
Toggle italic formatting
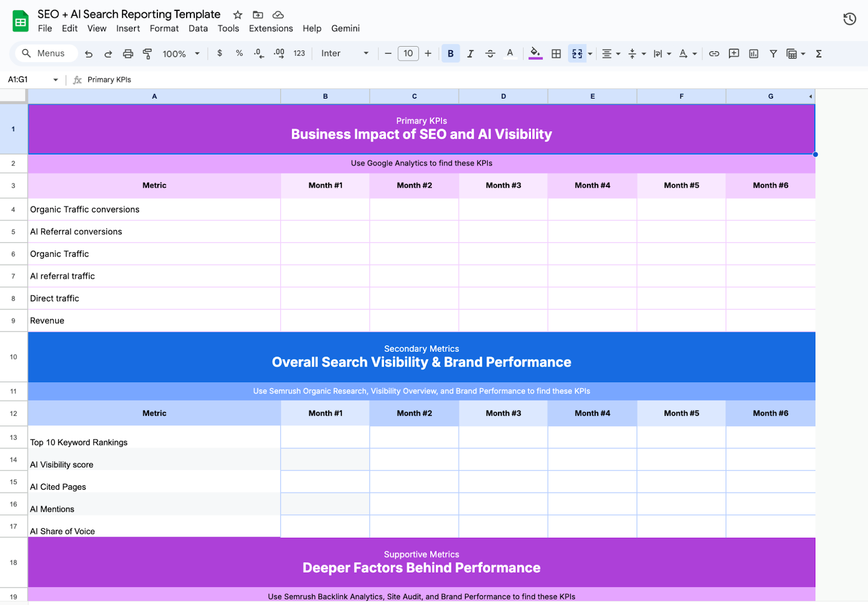coord(470,53)
